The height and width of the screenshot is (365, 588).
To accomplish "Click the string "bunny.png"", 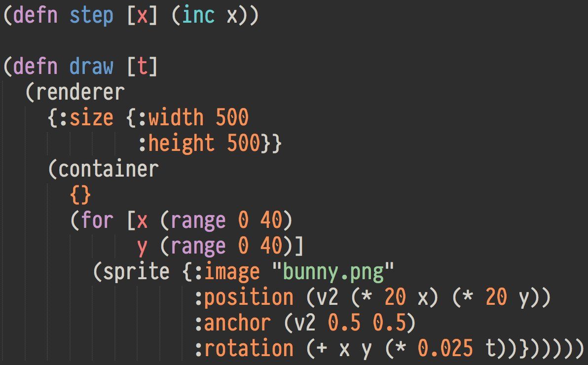I will pos(333,272).
